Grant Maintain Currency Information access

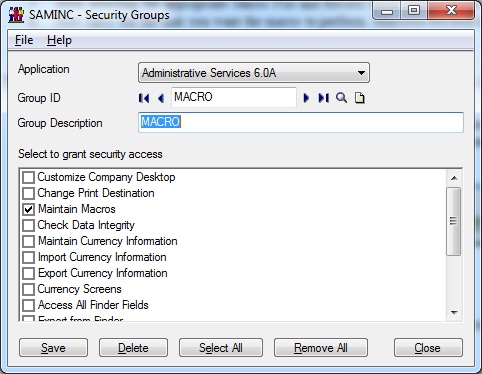(x=28, y=241)
